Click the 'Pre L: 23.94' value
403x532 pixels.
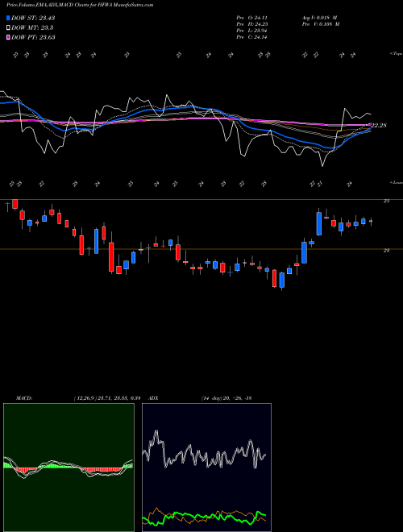pos(251,31)
